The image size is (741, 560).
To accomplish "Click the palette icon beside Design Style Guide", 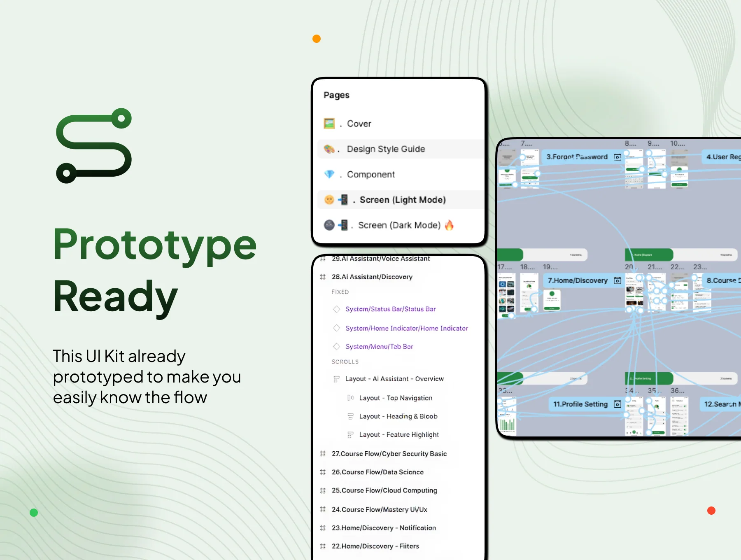I will coord(329,149).
